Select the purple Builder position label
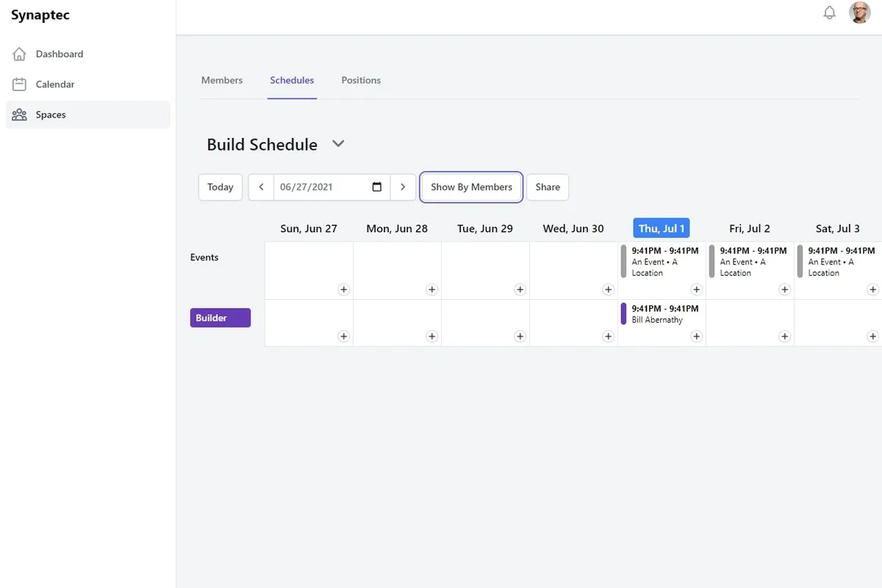The image size is (882, 588). (220, 318)
